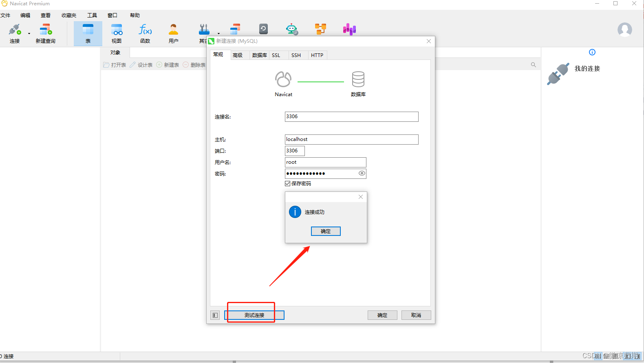Click the My Connections plug icon
Viewport: 644px width, 363px height.
click(558, 74)
